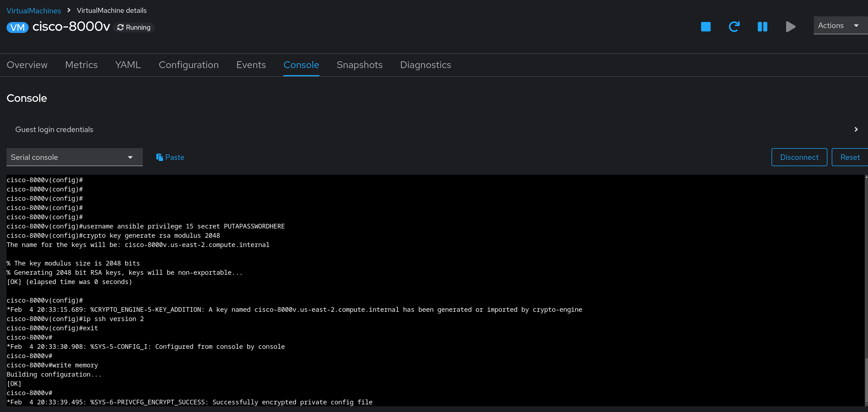Click the breadcrumb separator chevron
868x412 pixels.
(69, 10)
